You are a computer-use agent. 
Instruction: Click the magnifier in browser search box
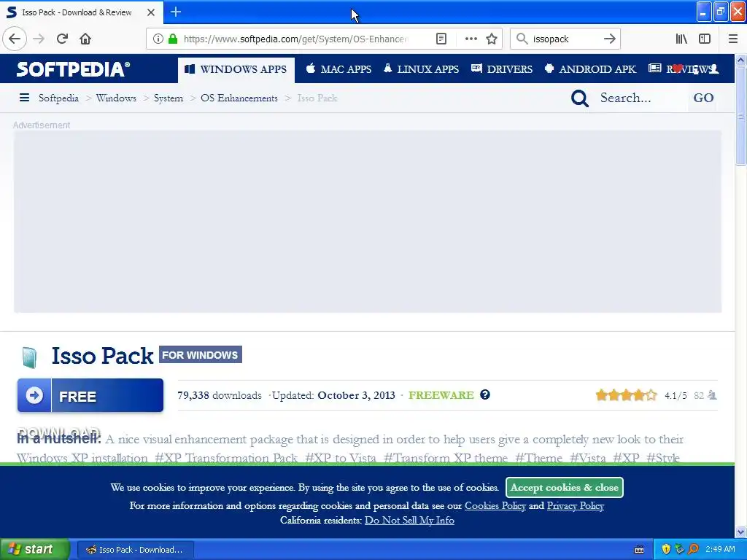(522, 39)
